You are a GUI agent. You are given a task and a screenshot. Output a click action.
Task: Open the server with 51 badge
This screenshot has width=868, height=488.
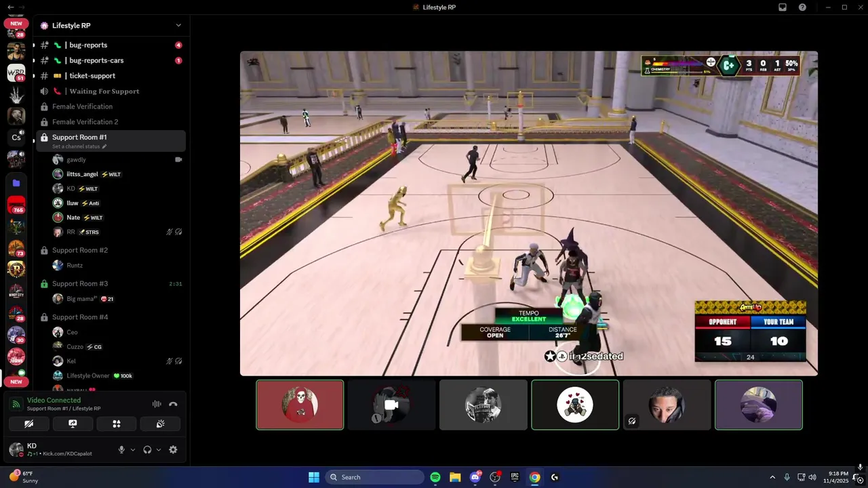16,73
